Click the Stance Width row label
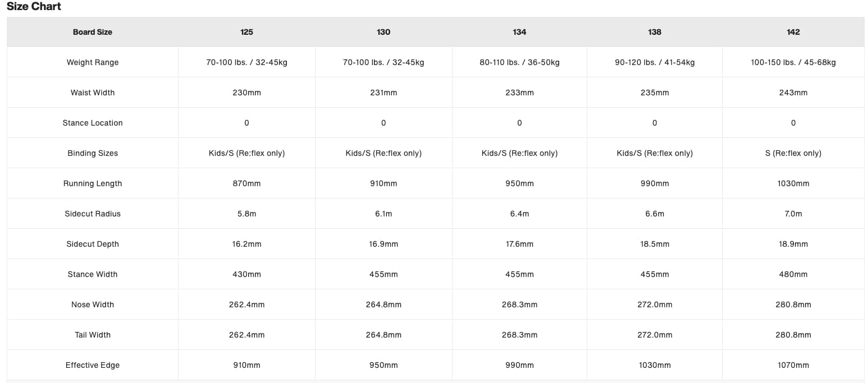Image resolution: width=868 pixels, height=383 pixels. coord(93,274)
